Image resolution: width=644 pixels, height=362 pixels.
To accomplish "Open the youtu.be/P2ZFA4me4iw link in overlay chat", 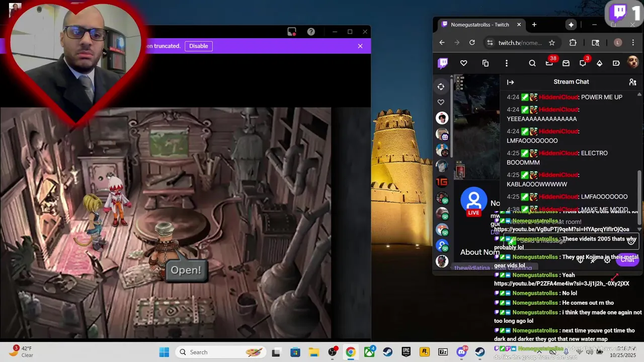I will [561, 284].
